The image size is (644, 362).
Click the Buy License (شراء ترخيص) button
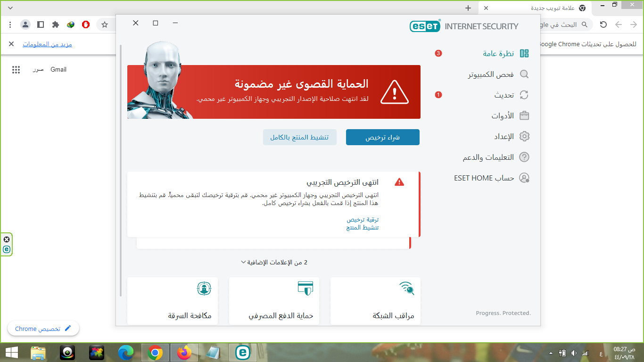coord(383,137)
